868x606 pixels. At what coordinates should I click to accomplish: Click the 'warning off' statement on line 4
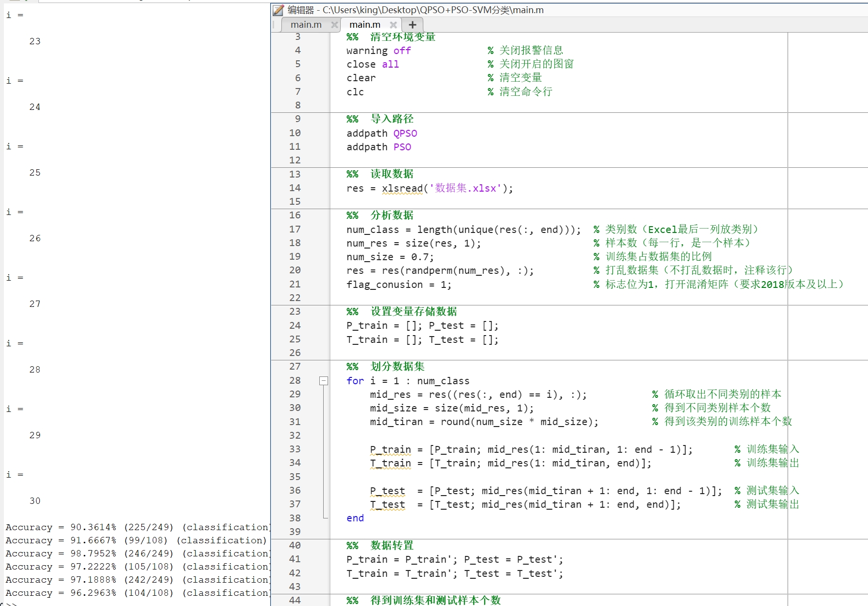[x=378, y=50]
